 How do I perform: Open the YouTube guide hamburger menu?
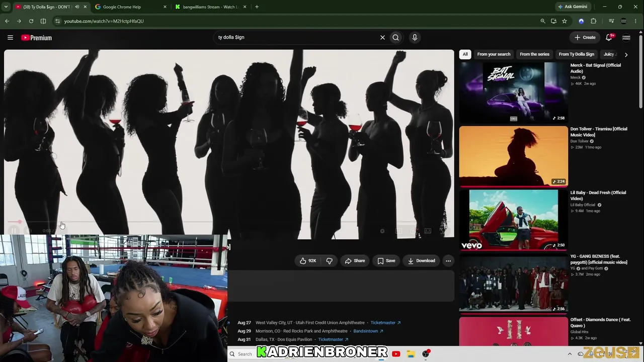(x=10, y=37)
